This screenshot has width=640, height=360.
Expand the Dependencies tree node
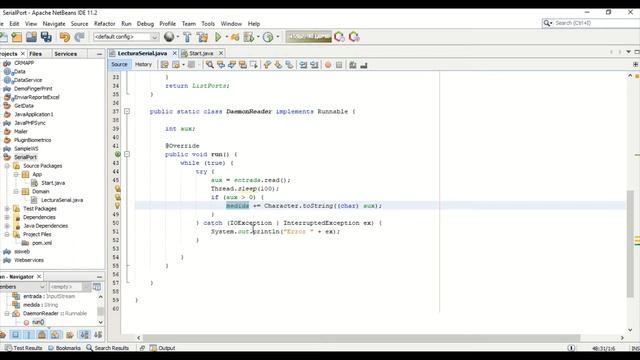click(7, 218)
